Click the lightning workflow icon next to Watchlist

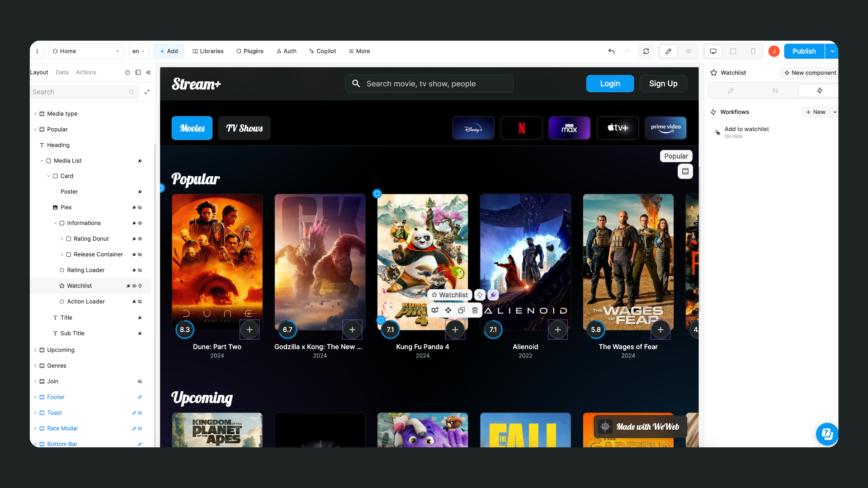point(480,295)
